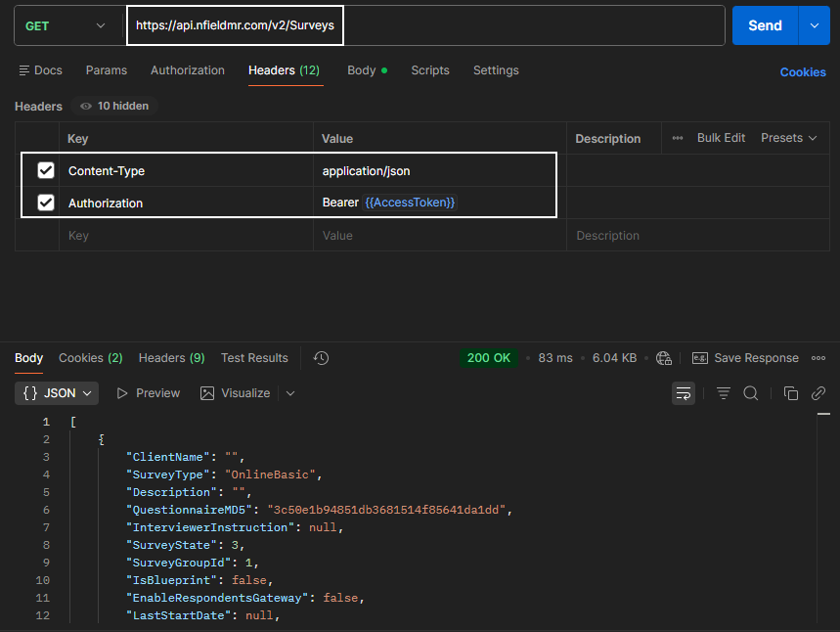Screen dimensions: 840x632
Task: Click the Content-Type key cell
Action: [x=186, y=171]
